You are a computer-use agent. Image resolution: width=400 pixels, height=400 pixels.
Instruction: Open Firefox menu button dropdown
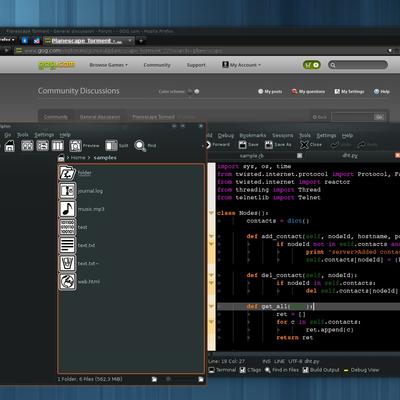point(7,40)
